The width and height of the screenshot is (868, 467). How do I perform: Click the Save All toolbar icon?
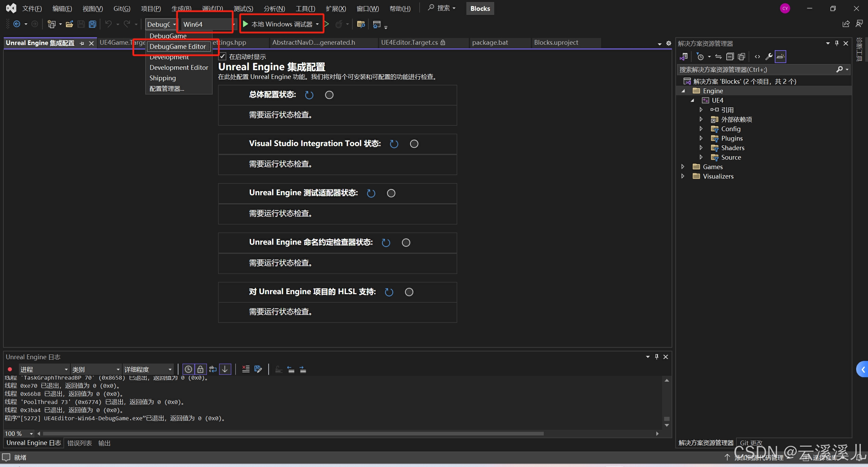tap(92, 24)
